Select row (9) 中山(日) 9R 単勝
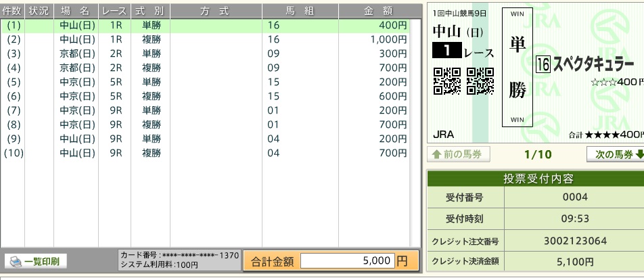The width and height of the screenshot is (644, 280). coord(205,139)
